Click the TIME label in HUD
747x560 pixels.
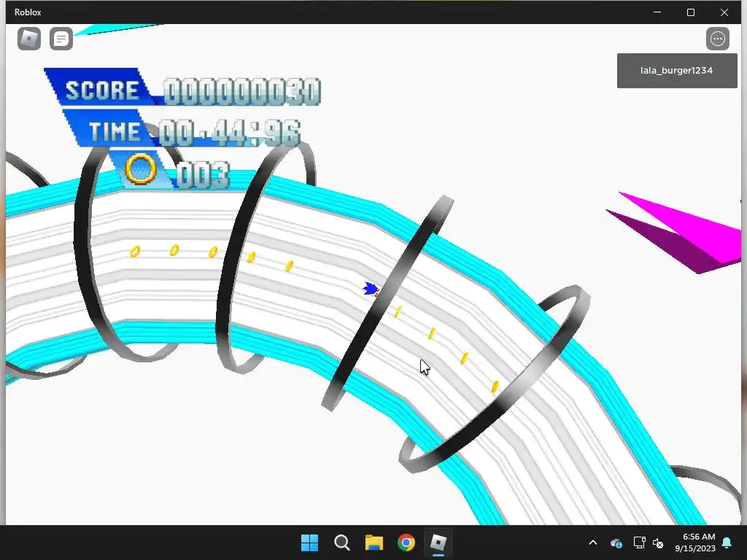pyautogui.click(x=115, y=131)
